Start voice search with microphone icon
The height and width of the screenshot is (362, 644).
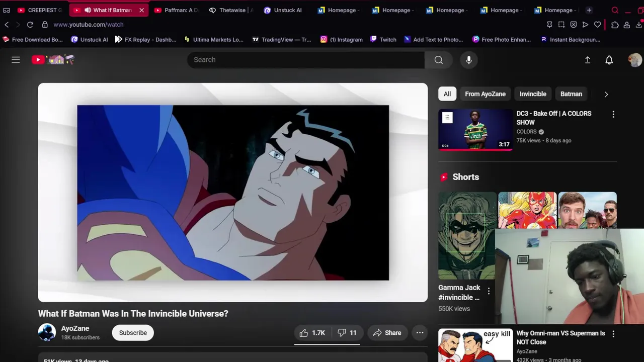[x=469, y=60]
